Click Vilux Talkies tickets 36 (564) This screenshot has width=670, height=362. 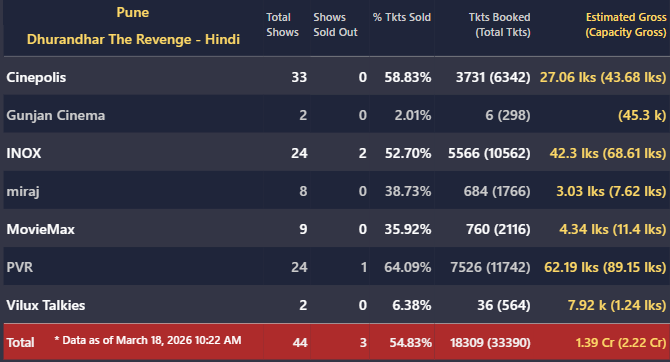(504, 306)
